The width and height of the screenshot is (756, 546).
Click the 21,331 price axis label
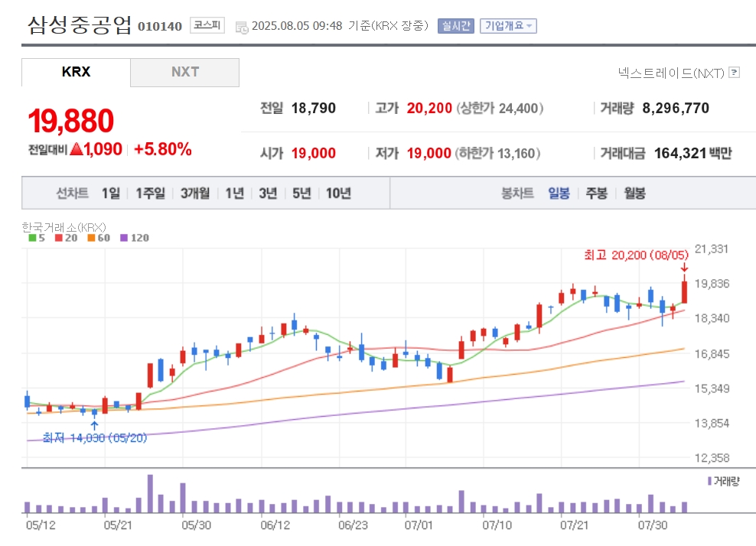712,249
